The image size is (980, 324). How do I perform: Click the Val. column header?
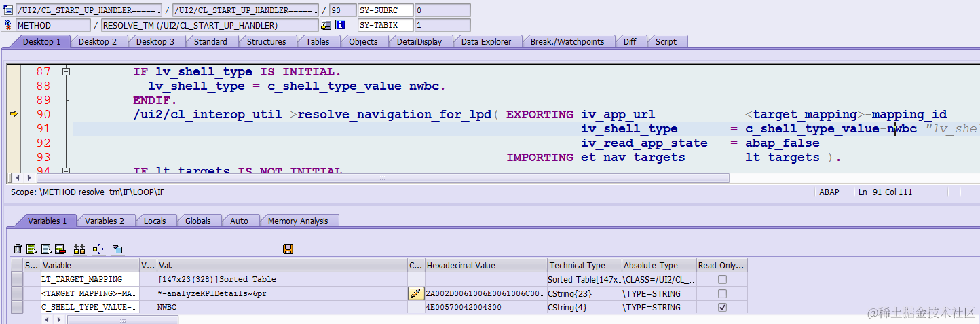coord(282,265)
